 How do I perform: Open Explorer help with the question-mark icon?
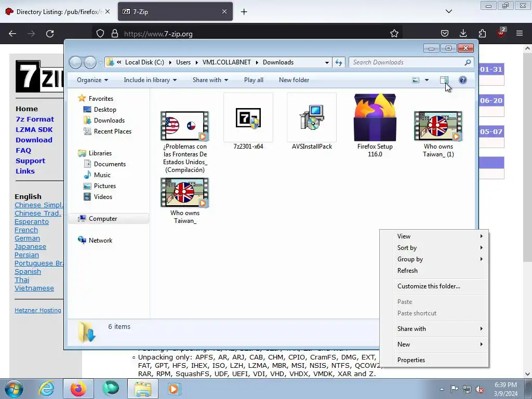[x=463, y=80]
